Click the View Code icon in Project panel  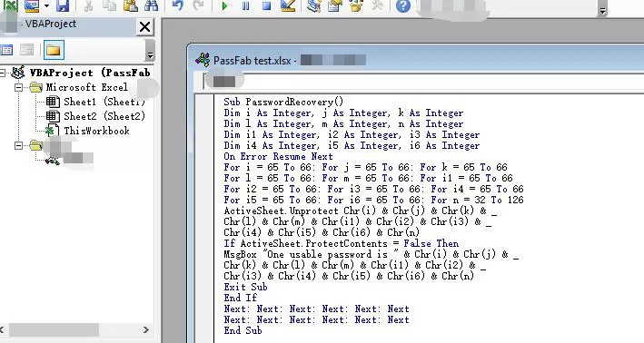(6, 50)
